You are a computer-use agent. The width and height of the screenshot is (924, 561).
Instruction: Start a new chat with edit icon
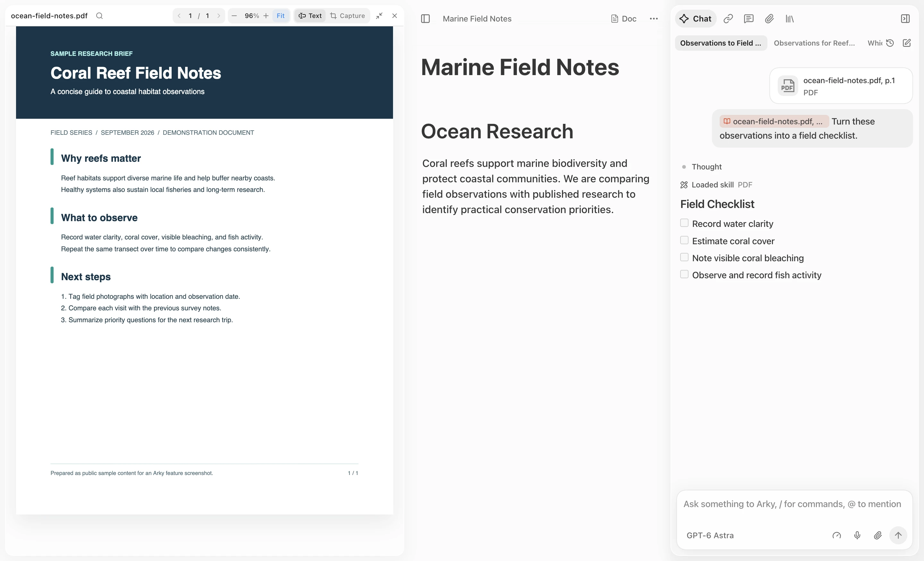pyautogui.click(x=907, y=43)
